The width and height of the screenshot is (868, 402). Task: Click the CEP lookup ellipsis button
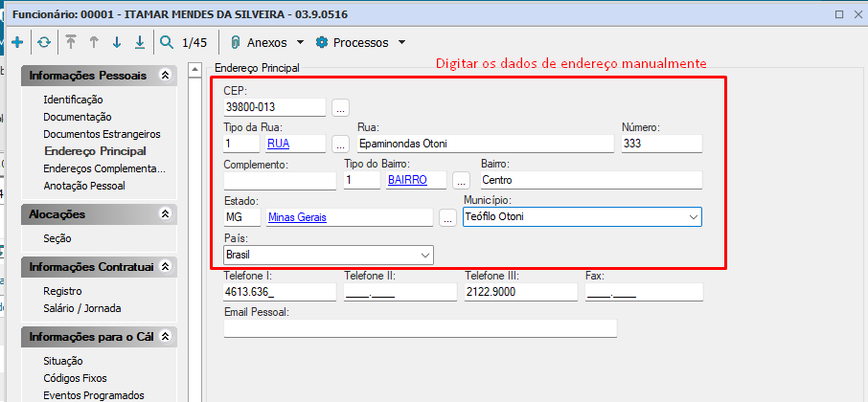point(340,107)
